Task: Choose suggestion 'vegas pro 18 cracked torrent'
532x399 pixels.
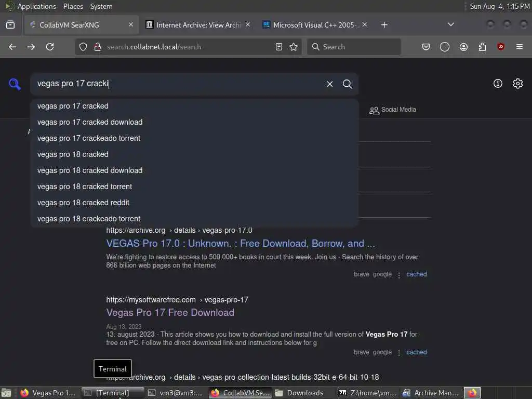Action: tap(194, 187)
